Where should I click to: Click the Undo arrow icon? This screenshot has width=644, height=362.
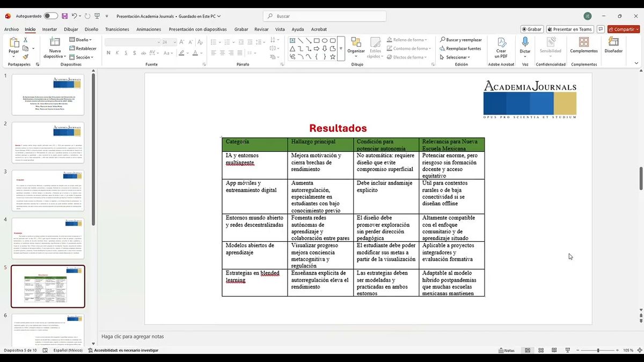click(75, 16)
